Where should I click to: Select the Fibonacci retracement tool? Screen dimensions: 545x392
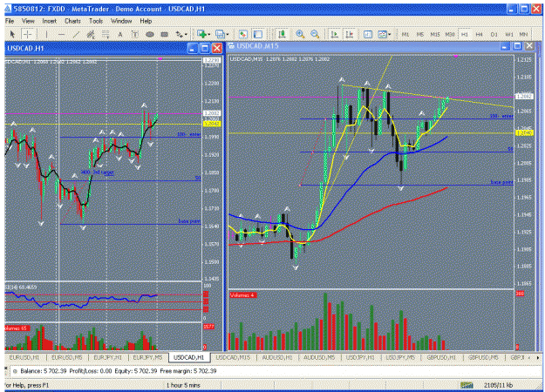pos(106,34)
